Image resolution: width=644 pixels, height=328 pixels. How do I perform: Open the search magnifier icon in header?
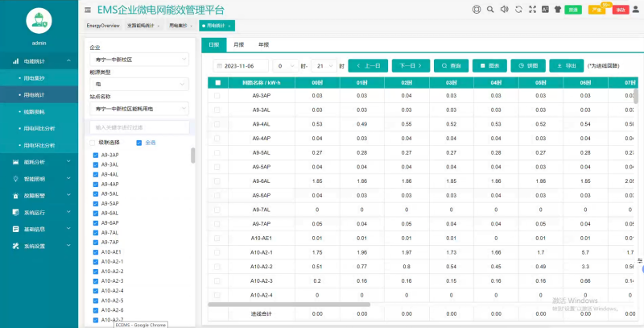pyautogui.click(x=490, y=10)
